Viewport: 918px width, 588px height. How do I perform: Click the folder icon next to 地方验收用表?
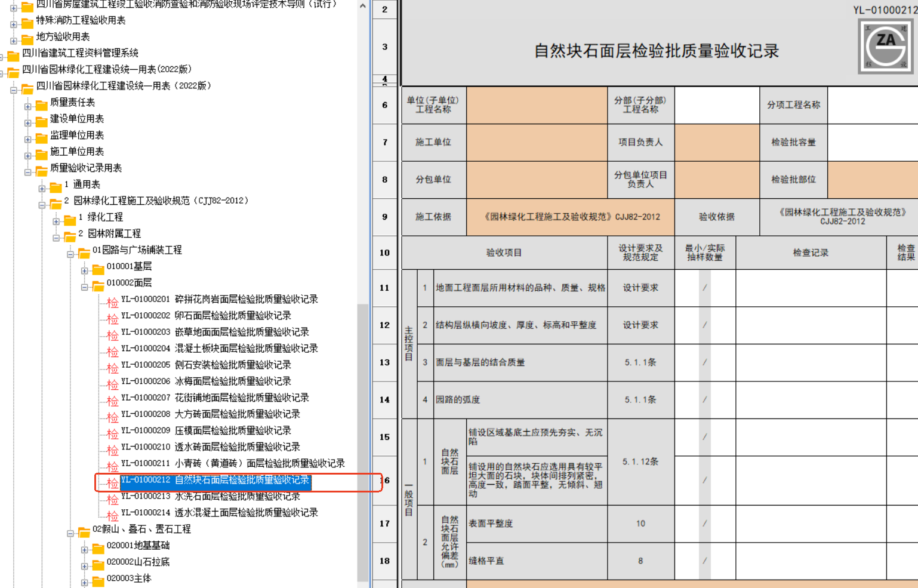27,40
